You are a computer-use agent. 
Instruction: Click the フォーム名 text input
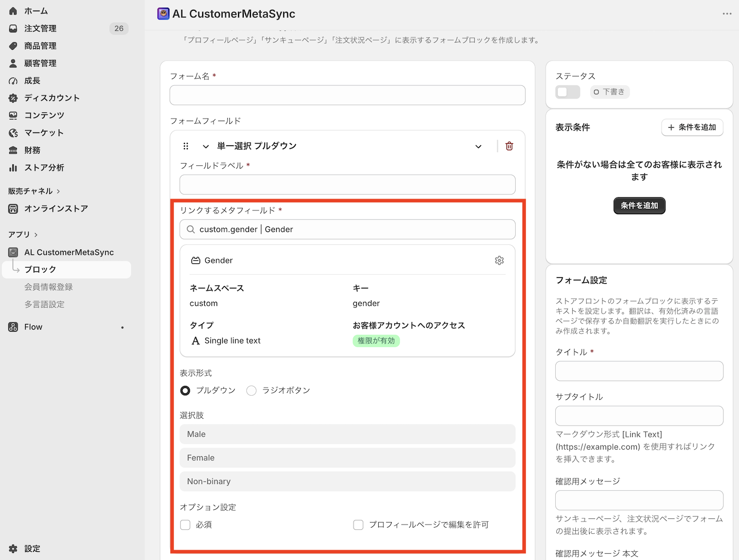[347, 95]
